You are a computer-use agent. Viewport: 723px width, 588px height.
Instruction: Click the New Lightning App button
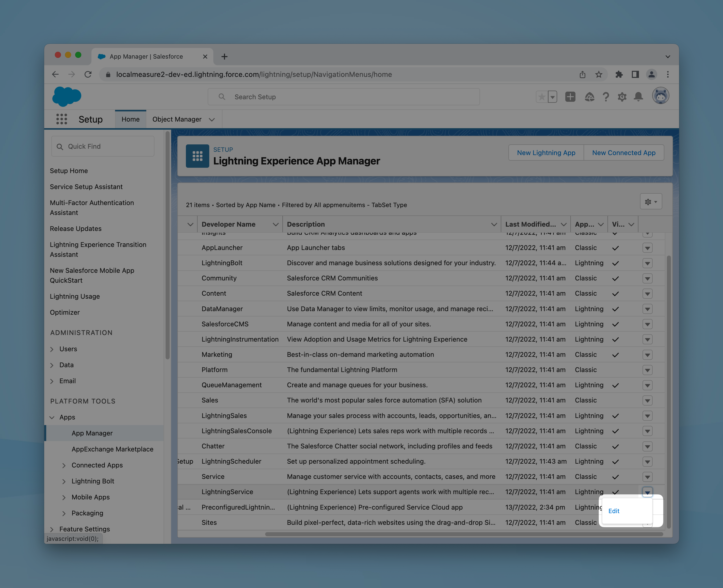pyautogui.click(x=546, y=153)
